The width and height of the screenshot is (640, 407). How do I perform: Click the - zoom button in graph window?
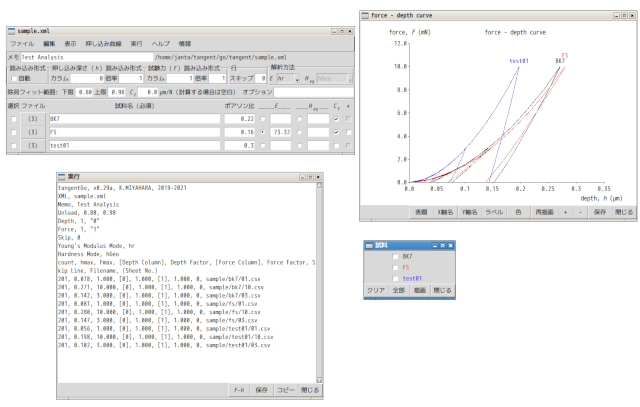click(580, 212)
